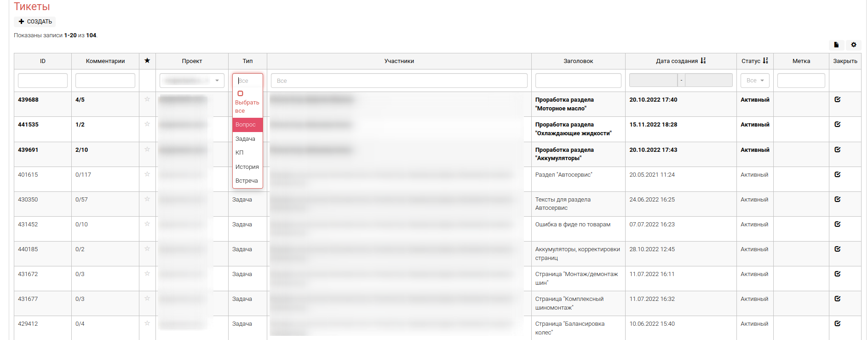The width and height of the screenshot is (868, 340).
Task: Tick the 'Выбрать все' checkbox in the type filter
Action: point(240,93)
